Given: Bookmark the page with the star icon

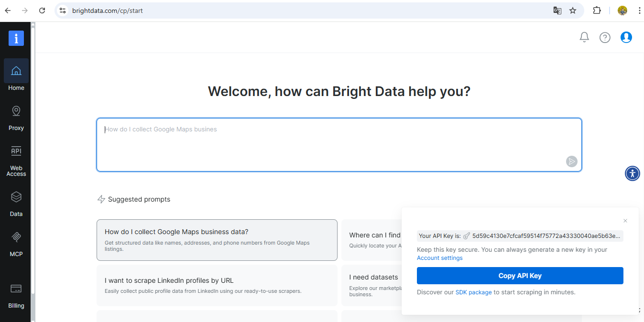Looking at the screenshot, I should coord(573,10).
